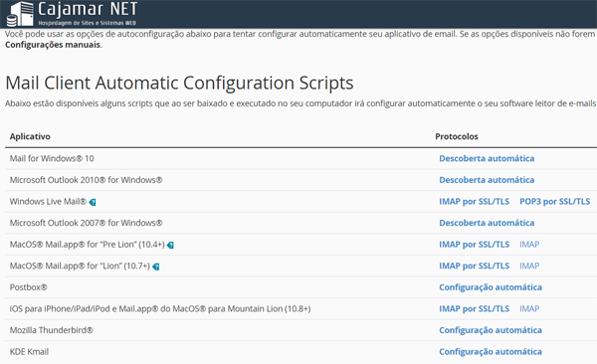Open Descoberta automática for Mail for Windows 10
Image resolution: width=597 pixels, height=364 pixels.
pyautogui.click(x=487, y=158)
